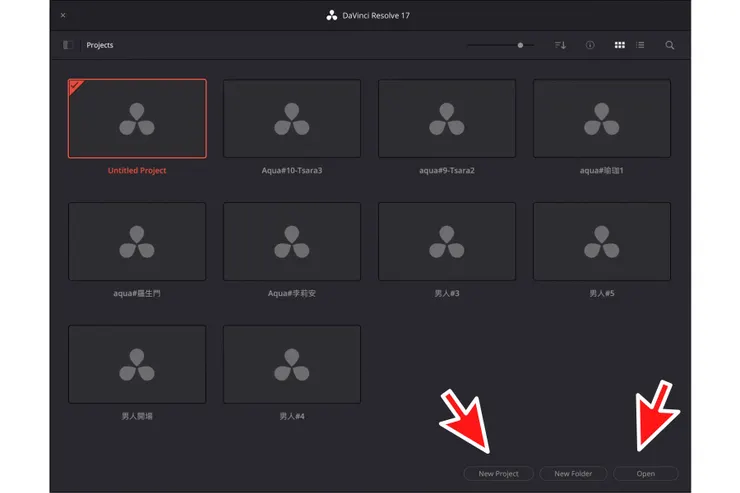Viewport: 740px width, 493px height.
Task: Select the aqua#9-Tsara2 project thumbnail
Action: point(447,119)
